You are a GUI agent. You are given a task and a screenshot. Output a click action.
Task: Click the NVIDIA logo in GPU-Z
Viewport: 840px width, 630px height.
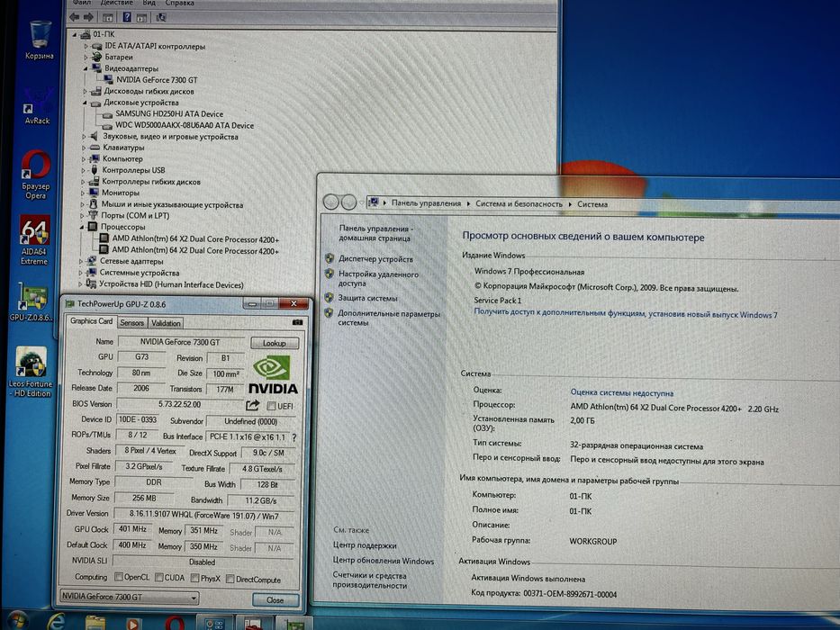(273, 374)
